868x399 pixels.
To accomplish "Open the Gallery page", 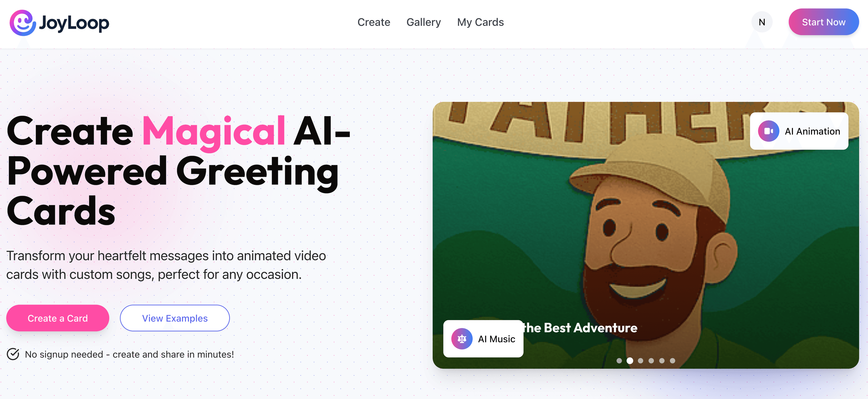I will pyautogui.click(x=424, y=22).
